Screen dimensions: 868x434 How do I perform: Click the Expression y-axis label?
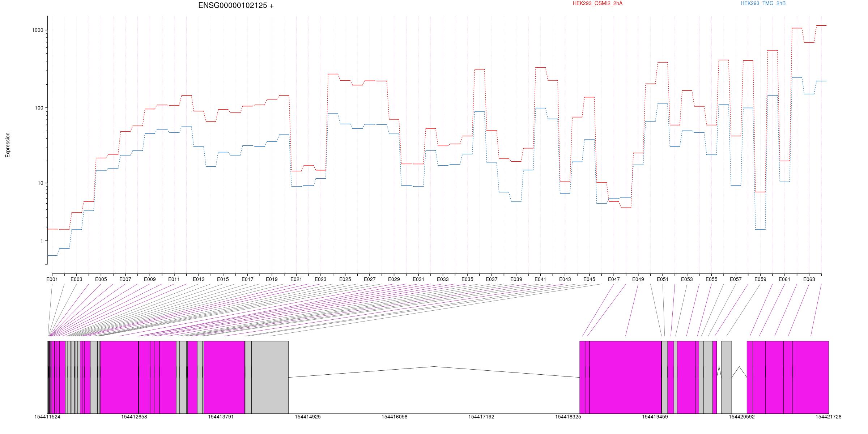[8, 145]
